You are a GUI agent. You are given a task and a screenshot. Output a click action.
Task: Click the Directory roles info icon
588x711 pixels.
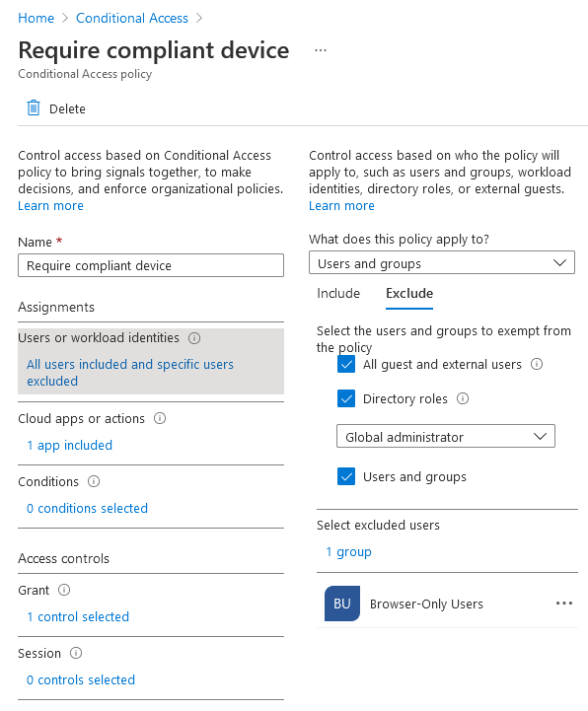pos(463,398)
